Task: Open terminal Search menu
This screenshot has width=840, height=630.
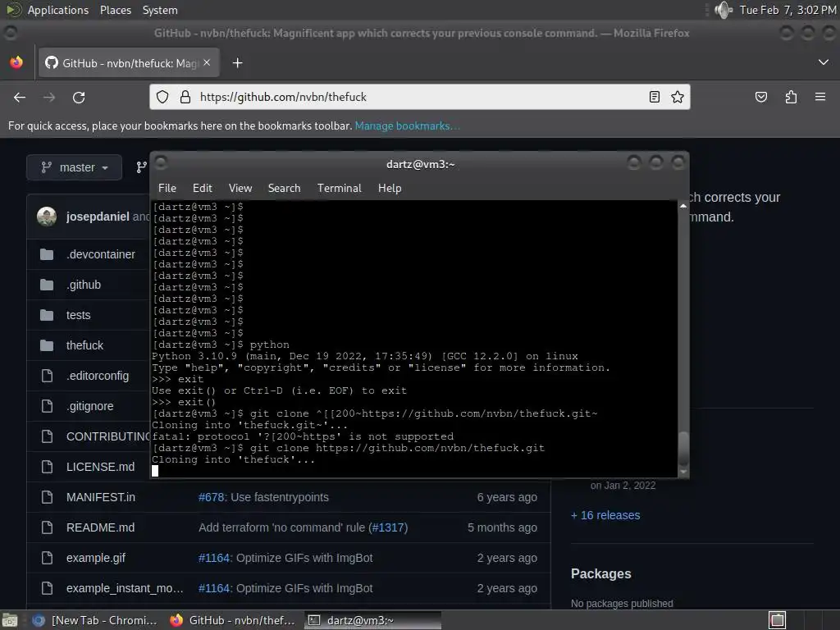Action: pyautogui.click(x=284, y=188)
